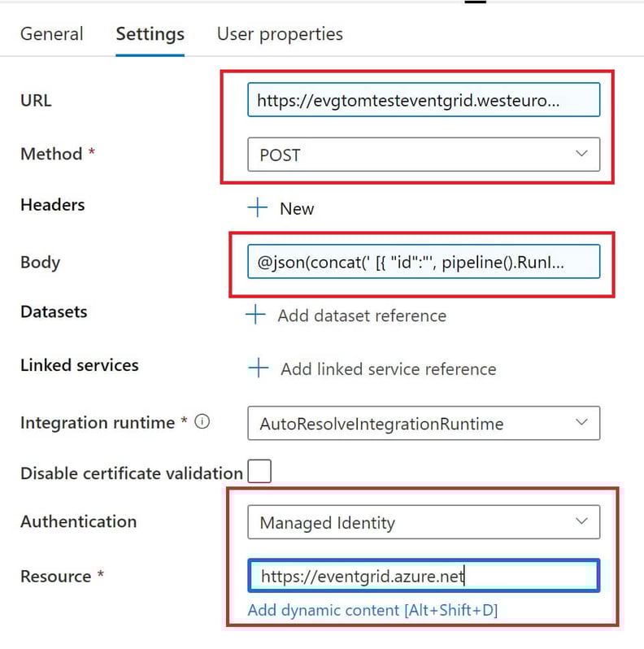Click Add dynamic content link
The width and height of the screenshot is (644, 649).
[372, 610]
